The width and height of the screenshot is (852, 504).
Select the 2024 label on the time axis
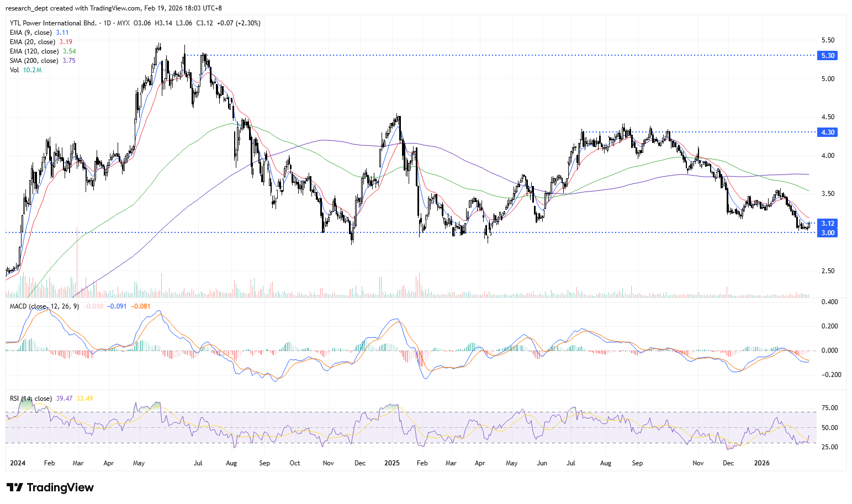point(18,463)
